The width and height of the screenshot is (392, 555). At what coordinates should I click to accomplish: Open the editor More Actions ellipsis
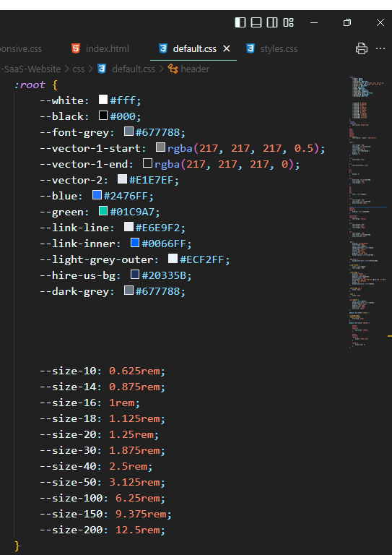(380, 48)
